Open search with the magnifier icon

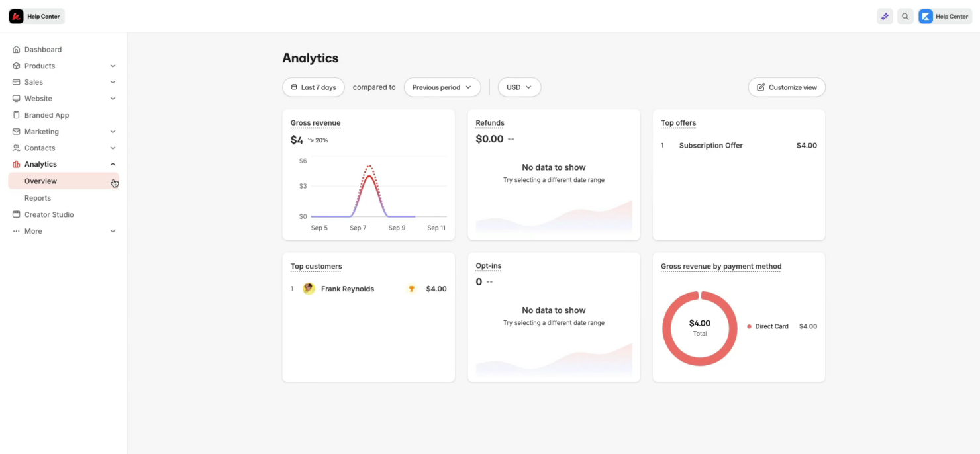pyautogui.click(x=905, y=16)
